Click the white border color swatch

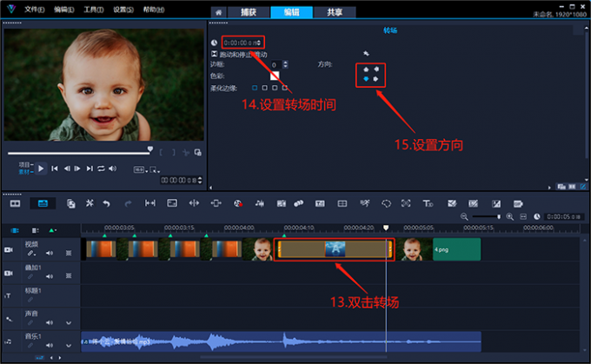click(275, 76)
